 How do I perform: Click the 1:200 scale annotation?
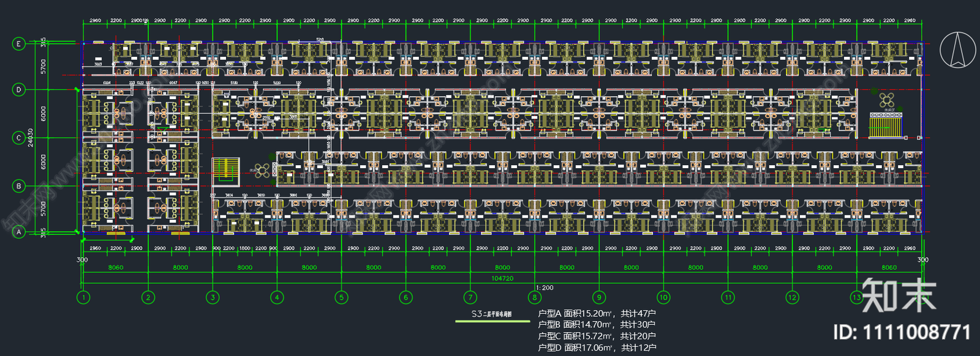tap(545, 287)
